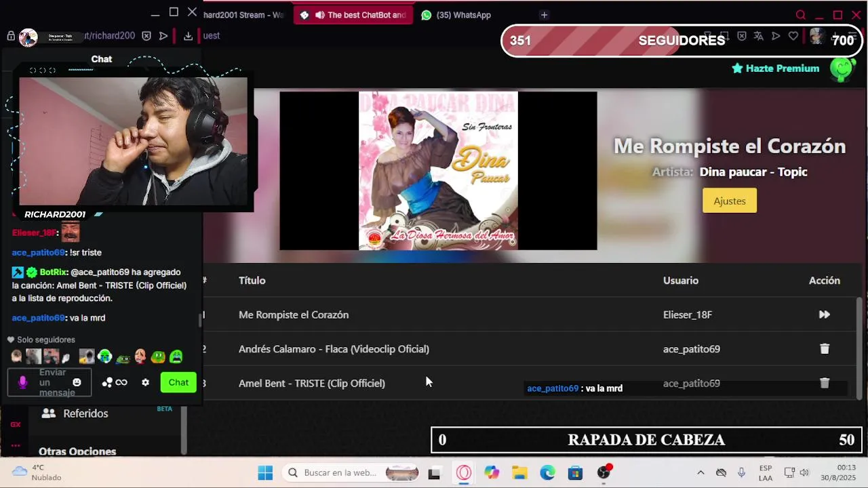Click the heart bookmark icon in address bar

coord(793,36)
